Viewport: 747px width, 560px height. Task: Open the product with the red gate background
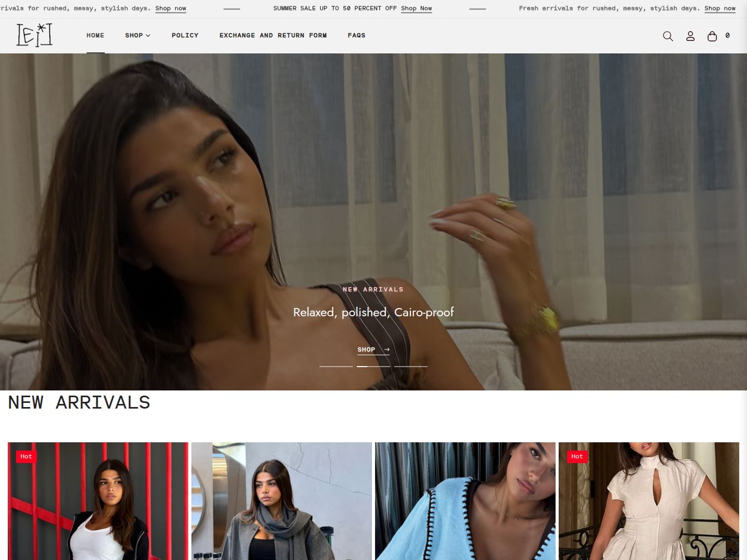coord(98,501)
